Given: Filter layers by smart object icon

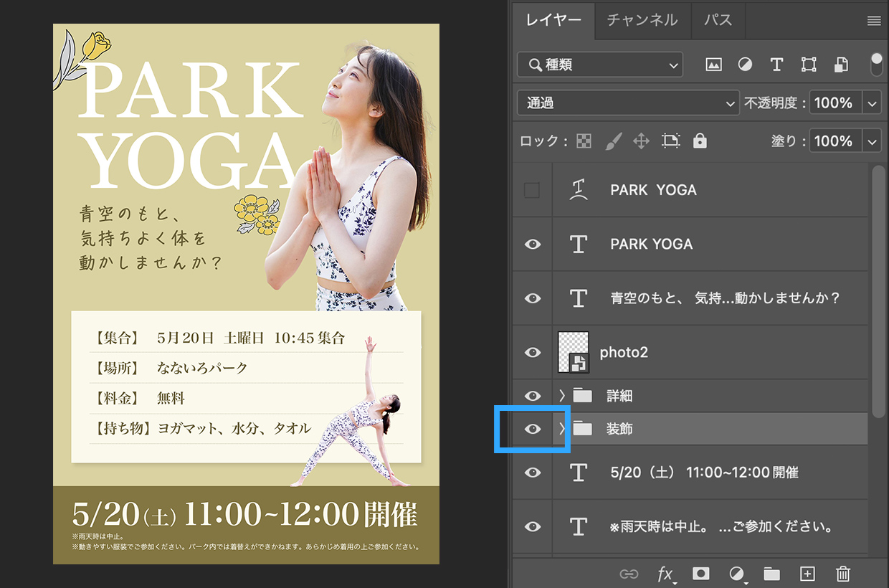Looking at the screenshot, I should click(x=841, y=65).
